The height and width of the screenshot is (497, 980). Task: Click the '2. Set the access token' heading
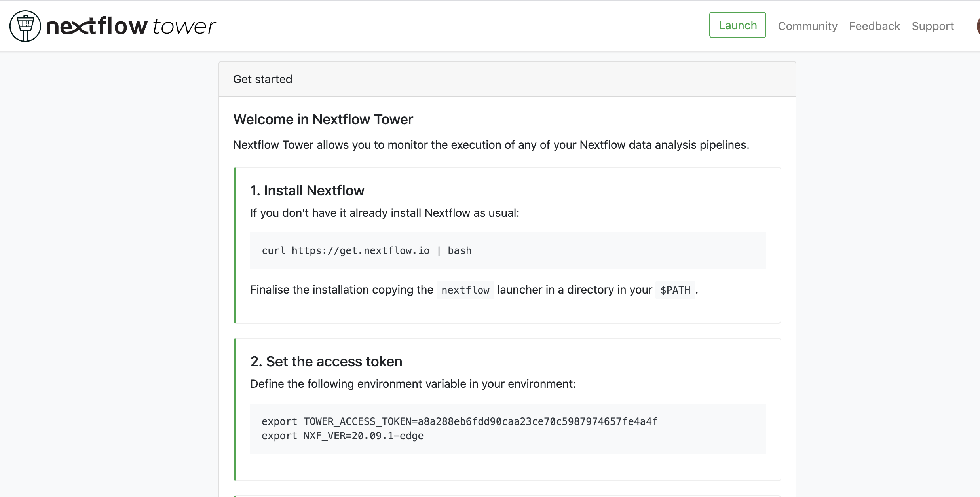(x=326, y=362)
